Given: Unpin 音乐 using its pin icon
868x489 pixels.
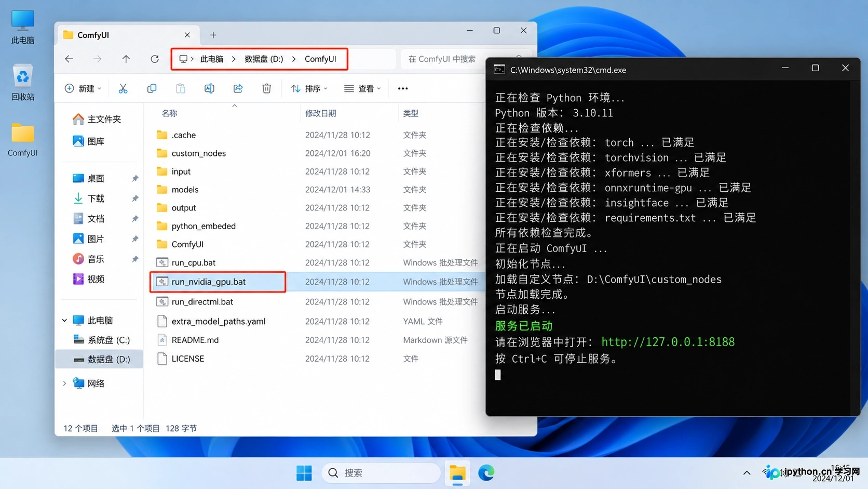Looking at the screenshot, I should [135, 259].
